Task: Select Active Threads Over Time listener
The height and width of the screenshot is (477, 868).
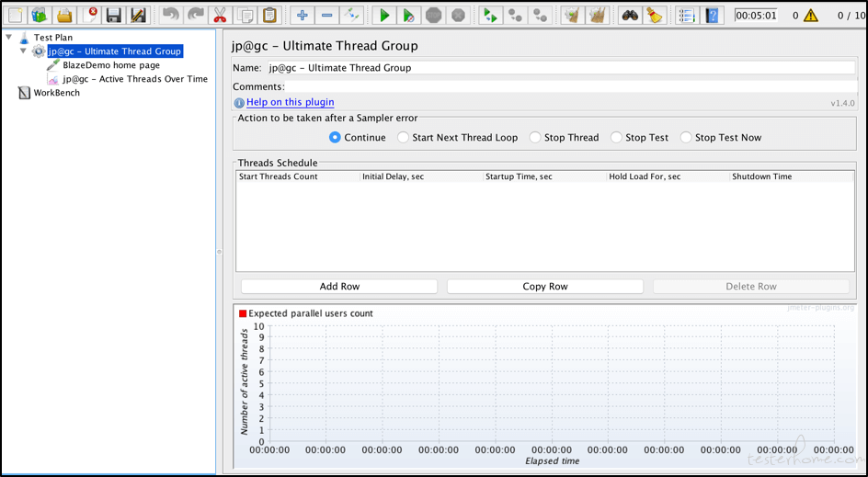Action: 134,79
